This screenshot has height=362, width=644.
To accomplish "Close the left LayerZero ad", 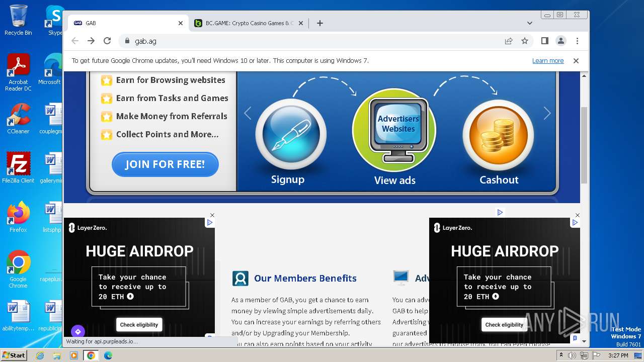I will pos(212,215).
